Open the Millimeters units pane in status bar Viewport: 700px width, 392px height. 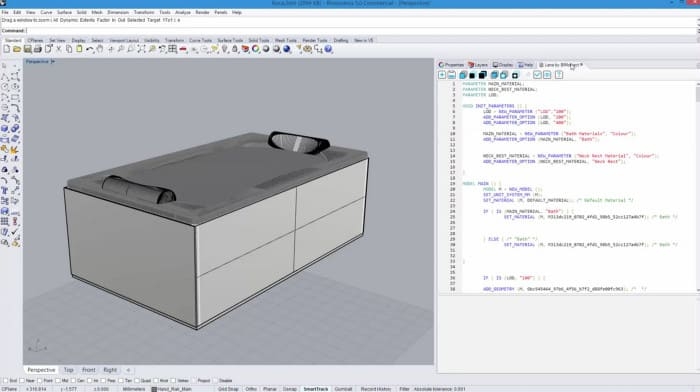click(x=134, y=389)
